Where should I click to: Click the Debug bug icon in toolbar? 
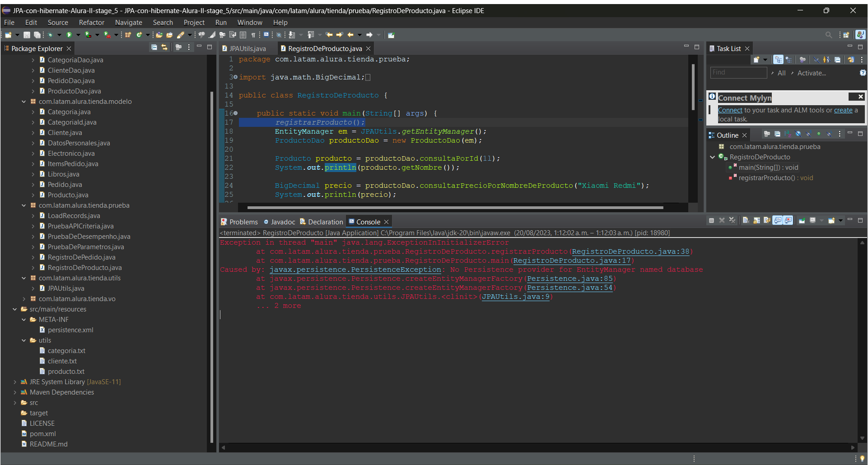pyautogui.click(x=50, y=35)
